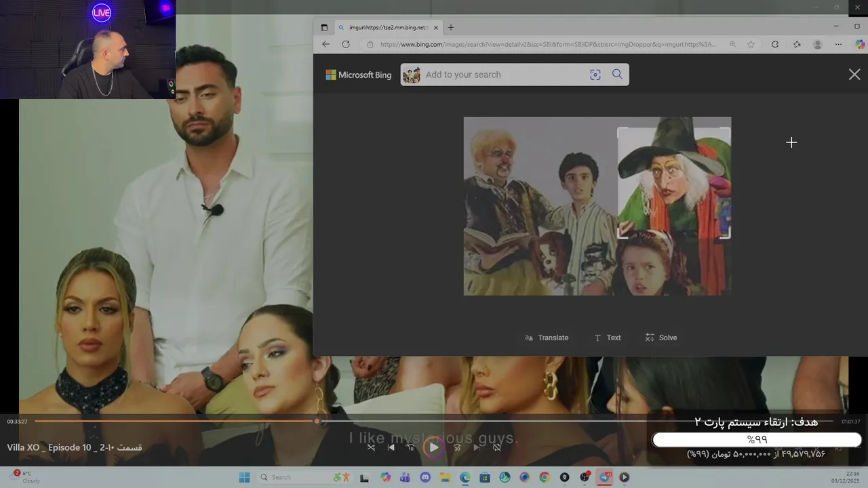Image resolution: width=868 pixels, height=488 pixels.
Task: Click the taskbar Search box
Action: click(305, 477)
